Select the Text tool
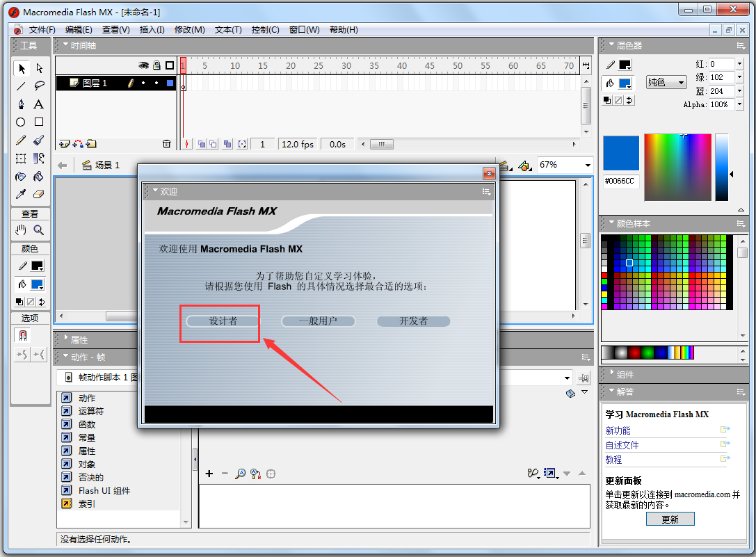Image resolution: width=756 pixels, height=557 pixels. coord(39,104)
